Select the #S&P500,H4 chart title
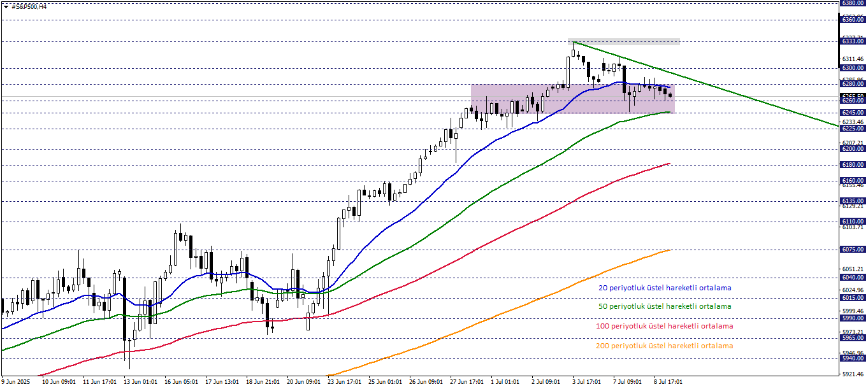This screenshot has height=389, width=868. tap(29, 6)
